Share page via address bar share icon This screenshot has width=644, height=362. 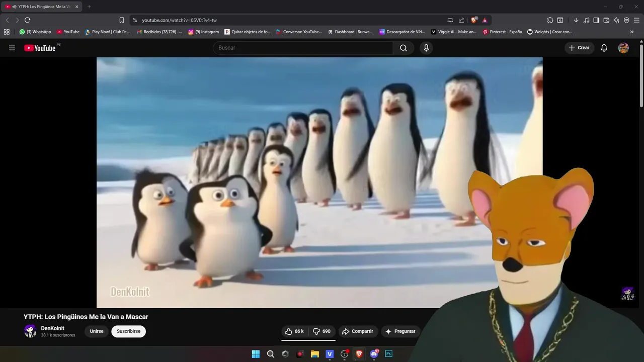[461, 20]
